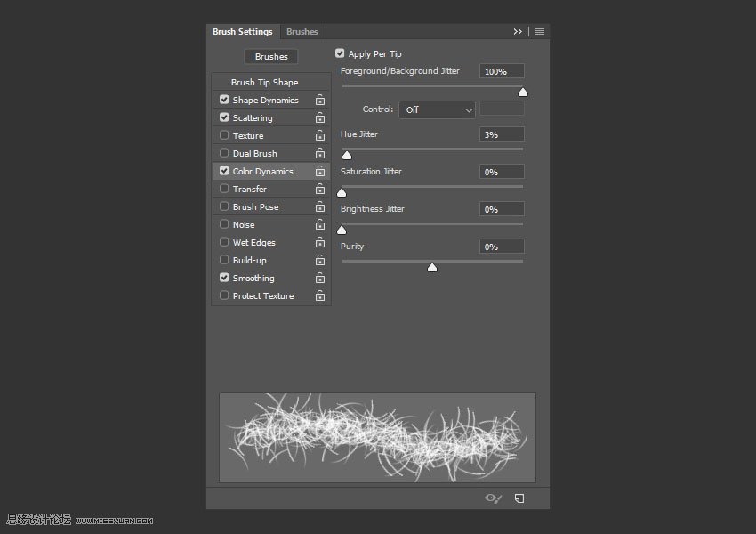Click the lock icon beside Scattering
The height and width of the screenshot is (534, 756).
click(x=319, y=118)
